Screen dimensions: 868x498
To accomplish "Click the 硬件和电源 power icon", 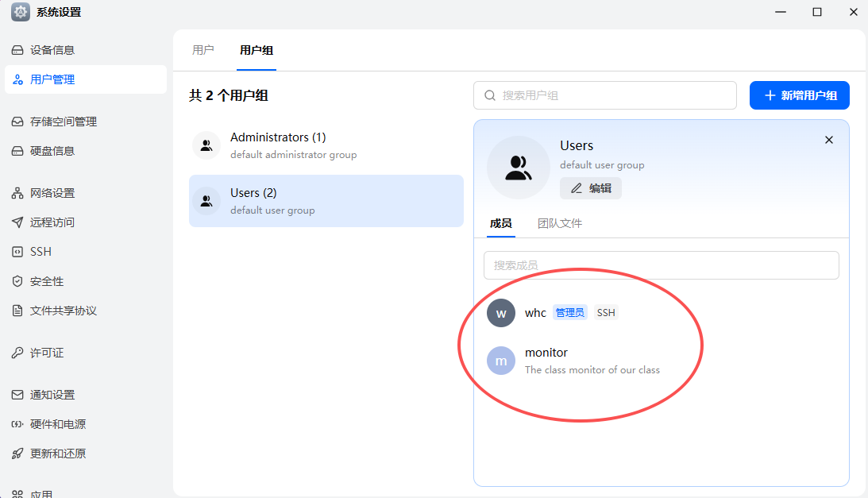I will point(17,424).
